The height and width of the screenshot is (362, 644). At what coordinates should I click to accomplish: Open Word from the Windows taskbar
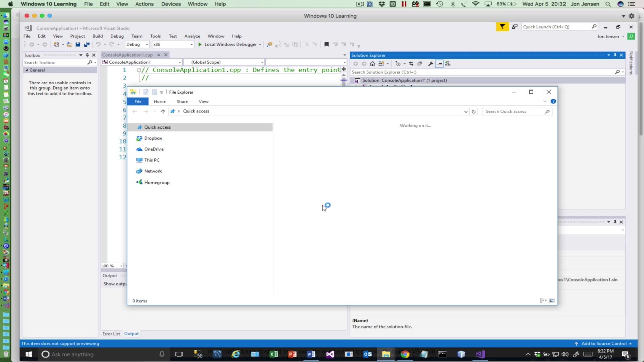[311, 354]
